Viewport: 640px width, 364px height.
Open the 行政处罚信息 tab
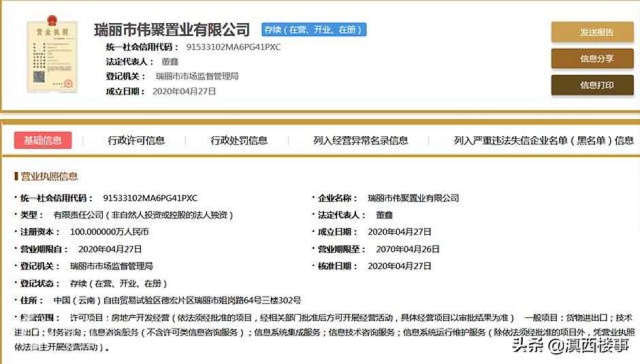pos(239,141)
